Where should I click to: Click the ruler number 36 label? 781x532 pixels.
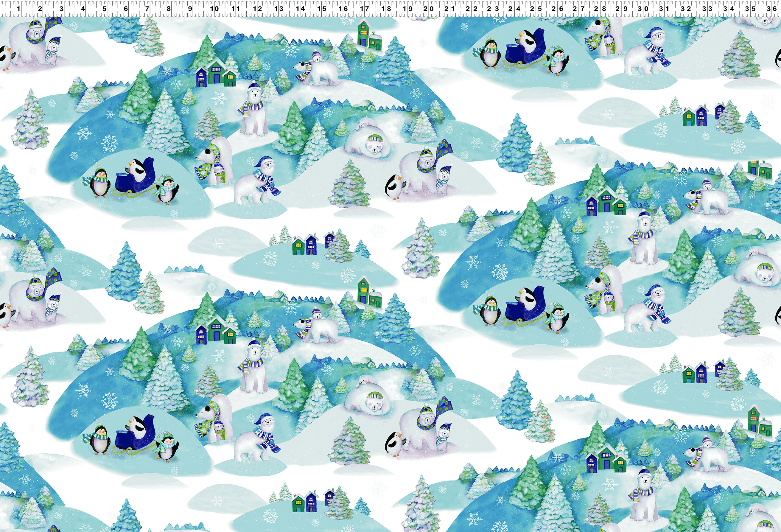(x=772, y=9)
